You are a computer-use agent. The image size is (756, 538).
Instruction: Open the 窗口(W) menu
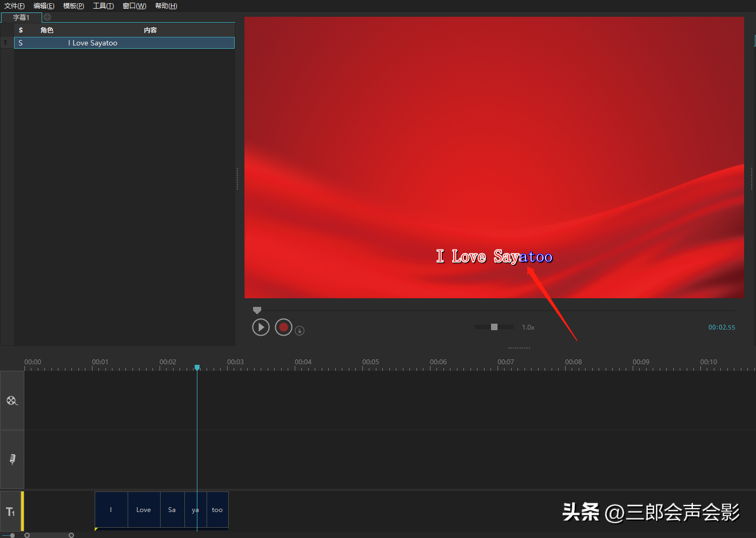(x=134, y=6)
